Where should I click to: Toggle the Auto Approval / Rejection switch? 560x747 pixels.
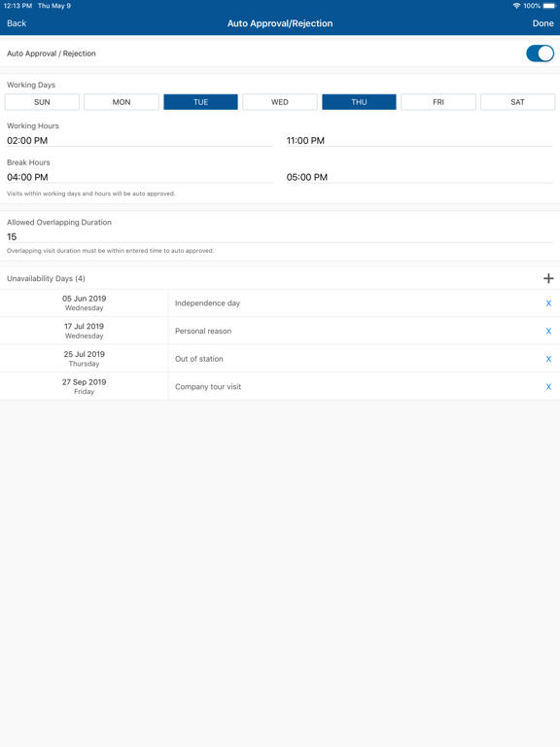[540, 53]
